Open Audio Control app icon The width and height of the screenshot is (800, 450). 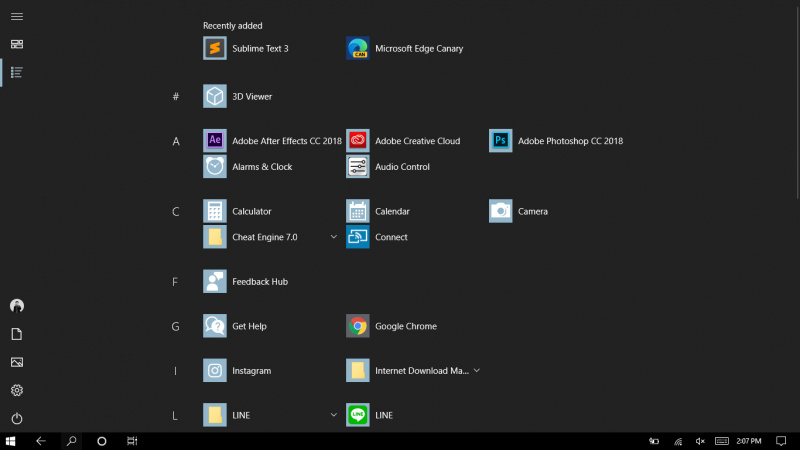358,166
